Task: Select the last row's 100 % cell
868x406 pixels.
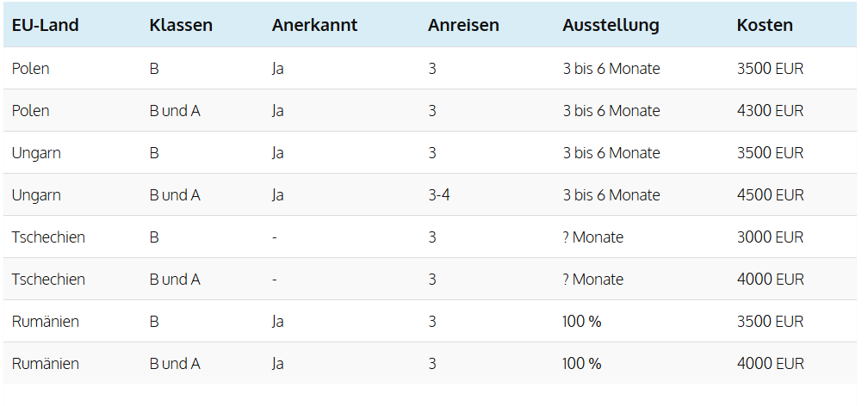Action: click(x=582, y=364)
